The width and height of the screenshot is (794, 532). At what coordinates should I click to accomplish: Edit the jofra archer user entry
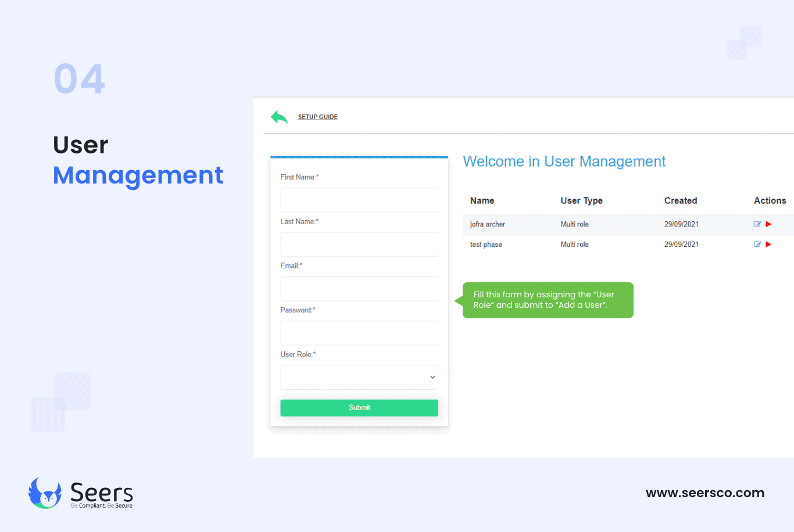tap(757, 224)
